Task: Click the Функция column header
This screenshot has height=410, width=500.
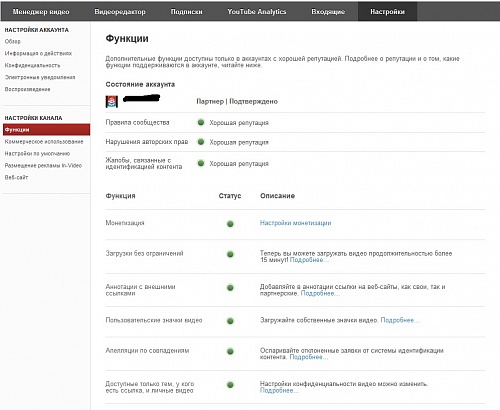Action: (121, 196)
